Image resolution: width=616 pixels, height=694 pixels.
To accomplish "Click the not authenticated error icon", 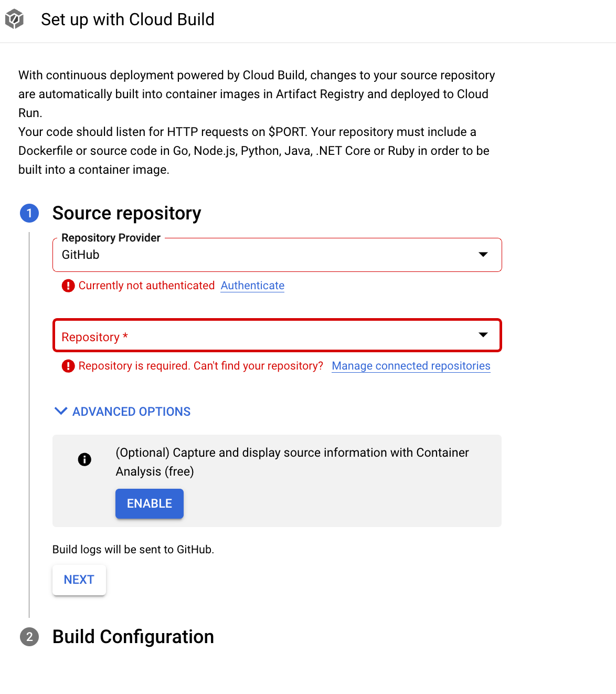I will (x=68, y=286).
